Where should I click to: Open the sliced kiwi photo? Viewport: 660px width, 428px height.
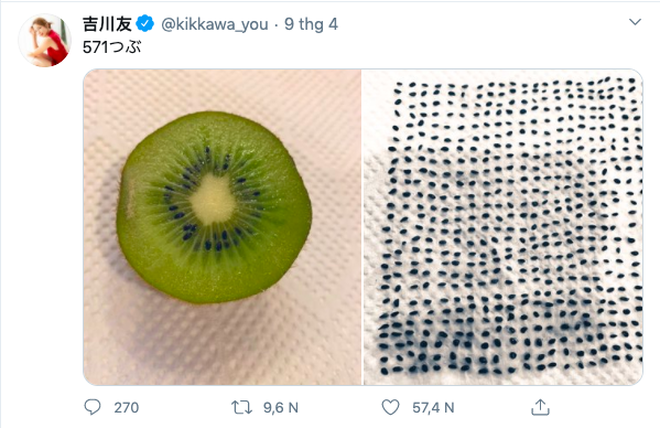221,226
